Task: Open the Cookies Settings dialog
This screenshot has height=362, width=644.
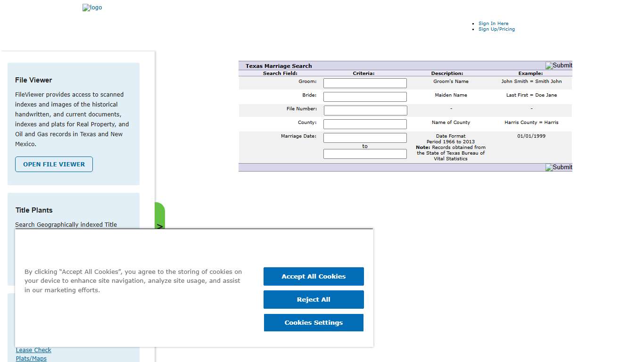Action: click(314, 322)
